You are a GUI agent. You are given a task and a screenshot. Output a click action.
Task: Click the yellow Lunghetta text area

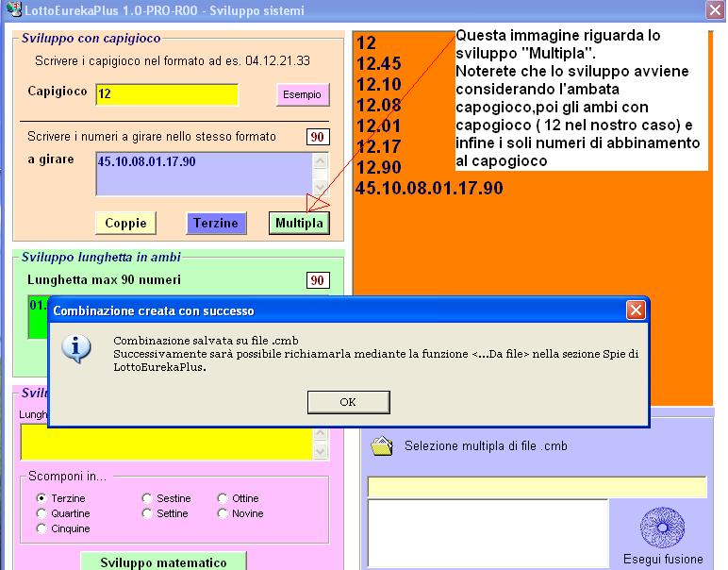click(166, 444)
